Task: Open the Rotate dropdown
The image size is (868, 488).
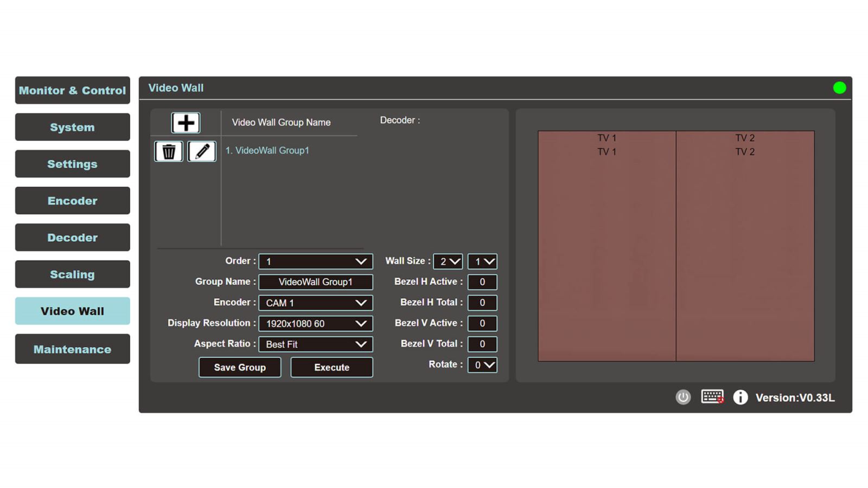Action: pyautogui.click(x=482, y=365)
